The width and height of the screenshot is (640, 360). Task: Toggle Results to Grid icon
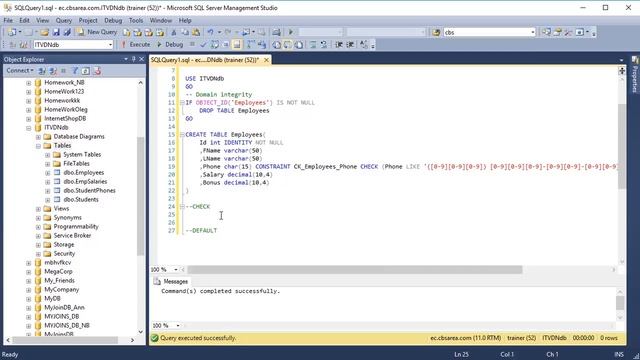(287, 44)
